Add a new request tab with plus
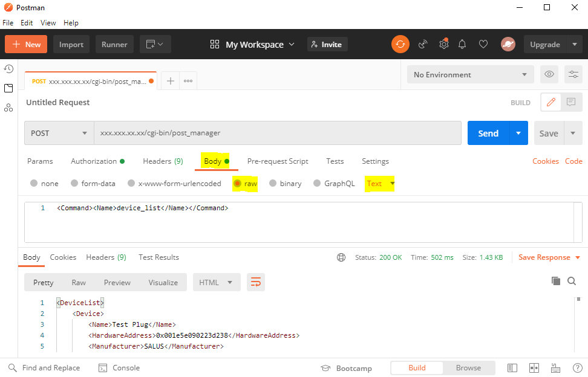This screenshot has height=377, width=588. 170,81
